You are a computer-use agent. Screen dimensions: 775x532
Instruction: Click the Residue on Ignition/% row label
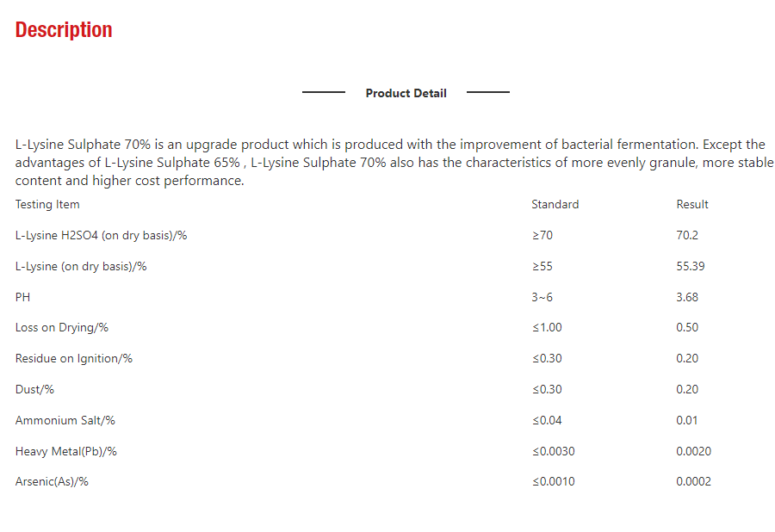click(x=74, y=358)
